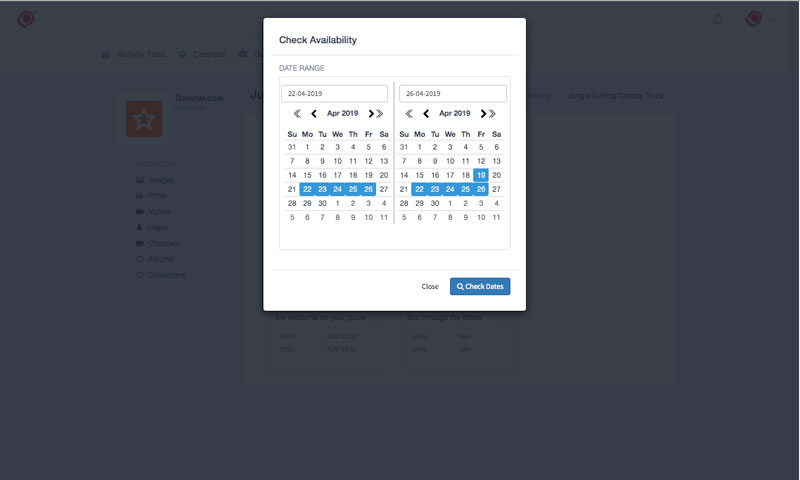This screenshot has height=480, width=800.
Task: Go to previous year in left calendar
Action: pos(297,113)
